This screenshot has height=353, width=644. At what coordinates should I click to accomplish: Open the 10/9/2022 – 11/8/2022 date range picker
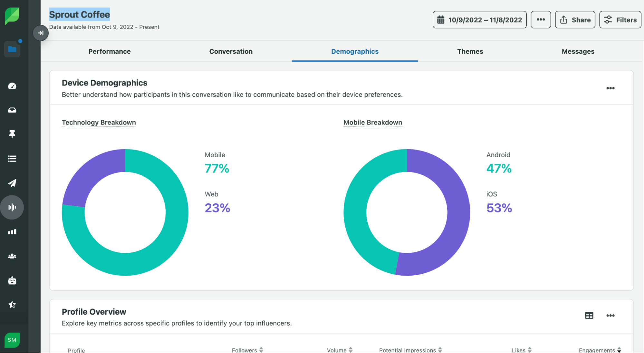coord(479,20)
